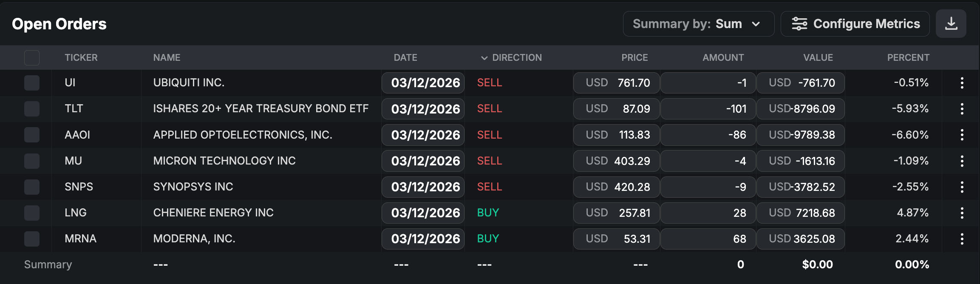
Task: Open the three-dot menu for LNG row
Action: (962, 213)
